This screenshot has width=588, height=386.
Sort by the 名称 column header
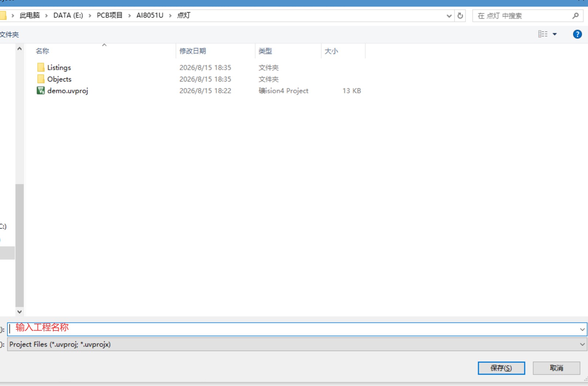coord(42,51)
